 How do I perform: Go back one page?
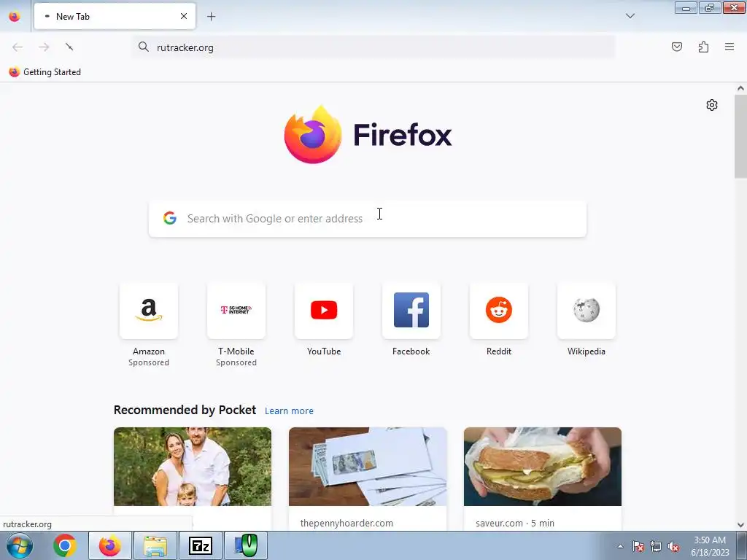tap(18, 47)
